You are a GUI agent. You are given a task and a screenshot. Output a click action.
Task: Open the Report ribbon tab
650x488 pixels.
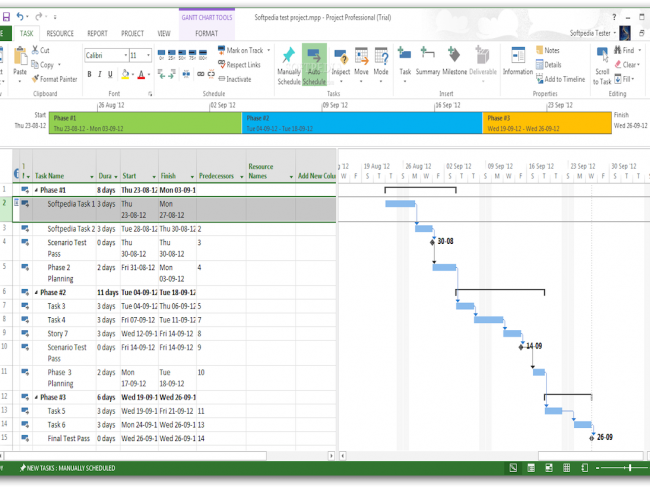[x=97, y=33]
